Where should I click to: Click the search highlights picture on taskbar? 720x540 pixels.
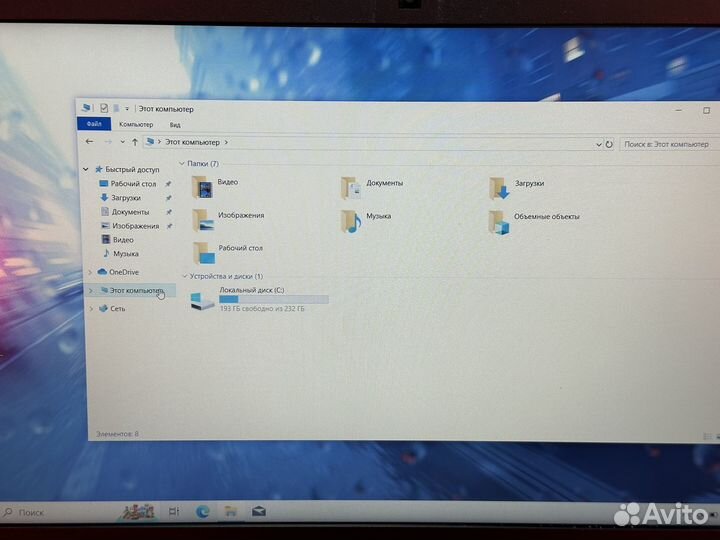click(137, 511)
